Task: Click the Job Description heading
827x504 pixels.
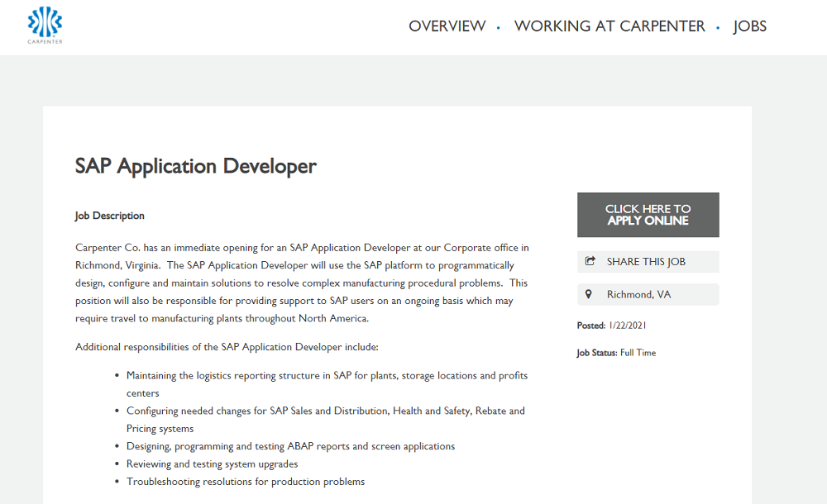Action: tap(110, 216)
